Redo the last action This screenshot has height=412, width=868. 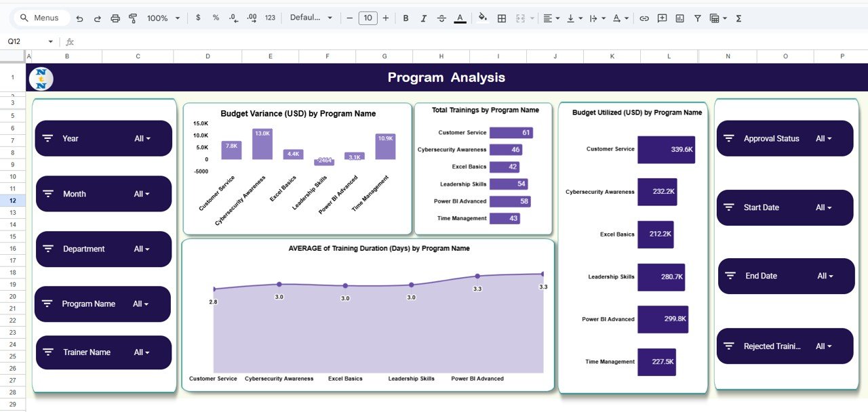click(97, 18)
